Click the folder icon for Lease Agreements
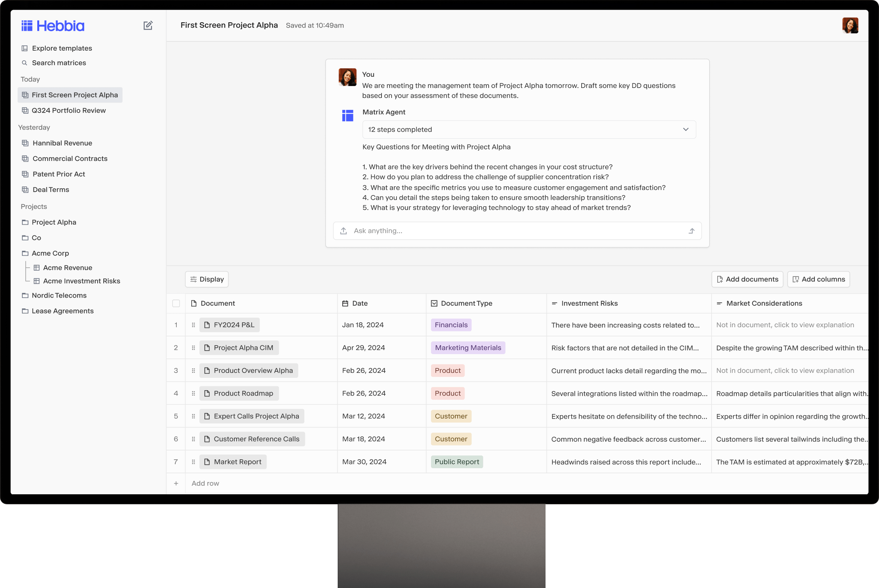Viewport: 879px width, 588px height. point(25,311)
